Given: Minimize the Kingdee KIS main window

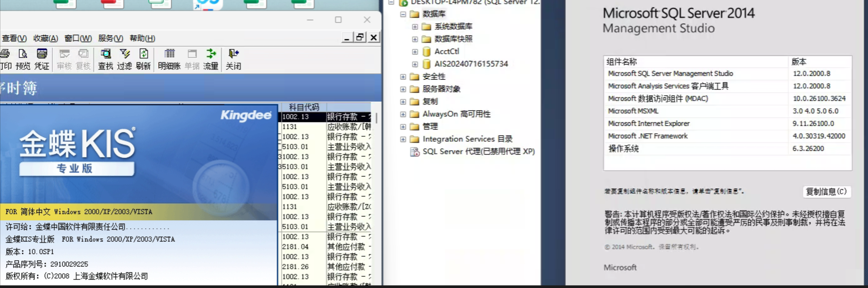Looking at the screenshot, I should (x=310, y=20).
